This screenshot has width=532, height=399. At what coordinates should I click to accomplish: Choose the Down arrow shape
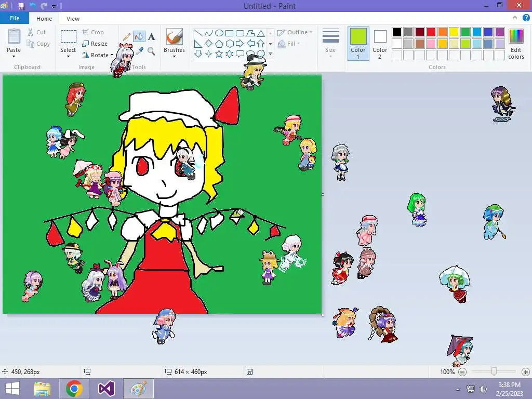coord(198,54)
